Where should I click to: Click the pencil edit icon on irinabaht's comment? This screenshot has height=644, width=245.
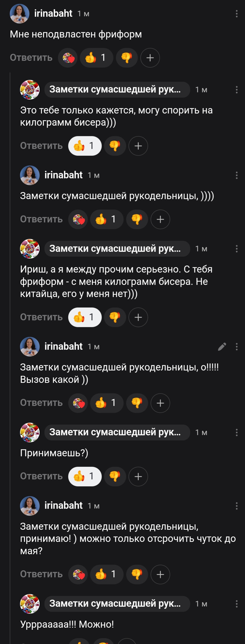(x=222, y=346)
